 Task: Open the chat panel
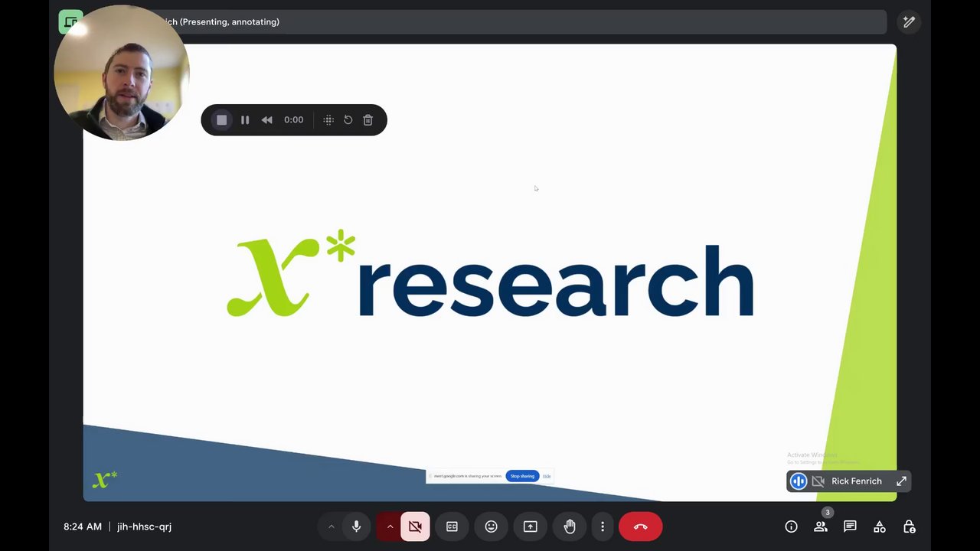(x=850, y=527)
